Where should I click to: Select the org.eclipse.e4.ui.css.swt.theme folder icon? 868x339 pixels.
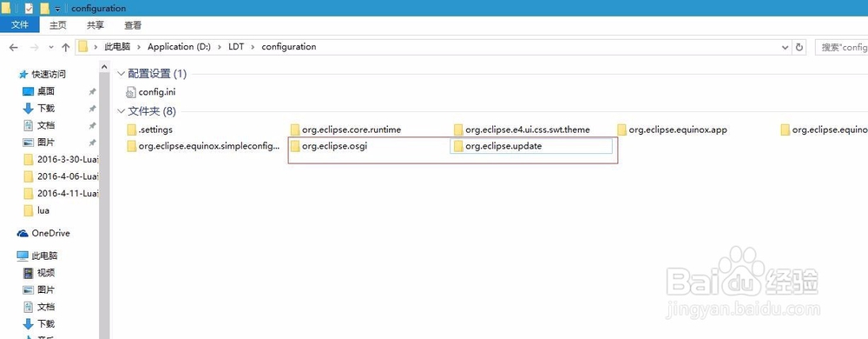[458, 130]
